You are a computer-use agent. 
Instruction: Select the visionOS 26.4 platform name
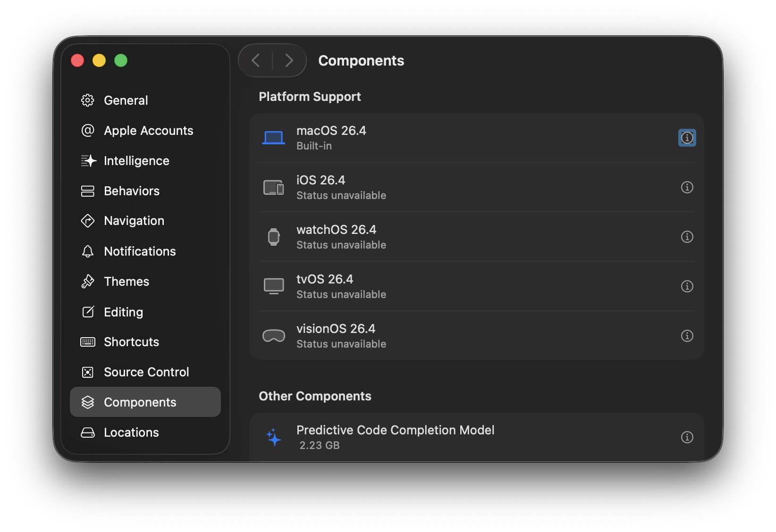point(336,329)
